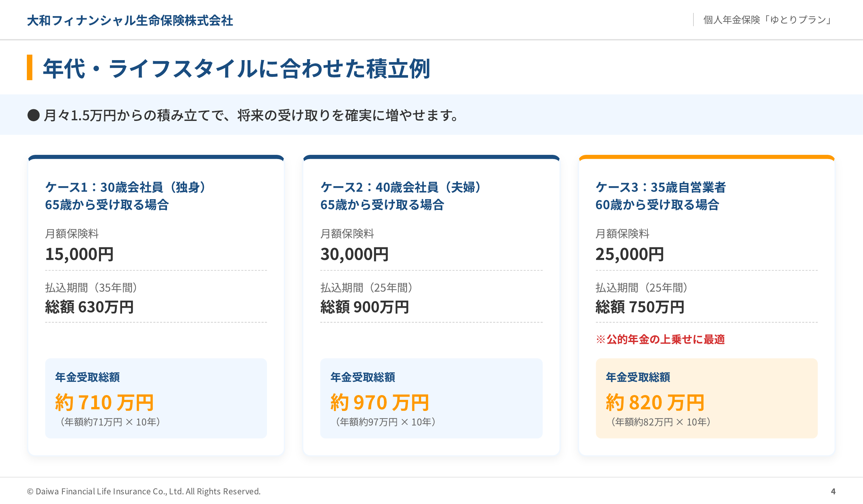Click 総額 900万円 in Case 2
The image size is (863, 504).
pyautogui.click(x=364, y=307)
